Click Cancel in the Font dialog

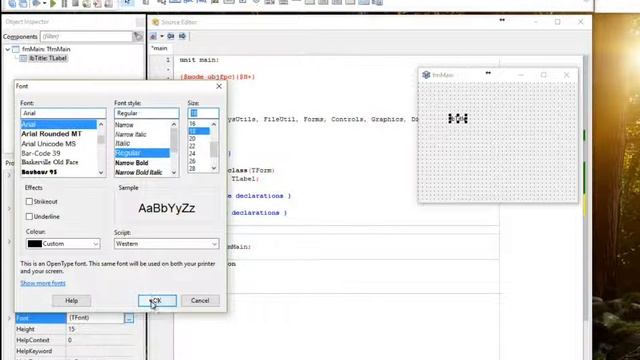(x=200, y=301)
